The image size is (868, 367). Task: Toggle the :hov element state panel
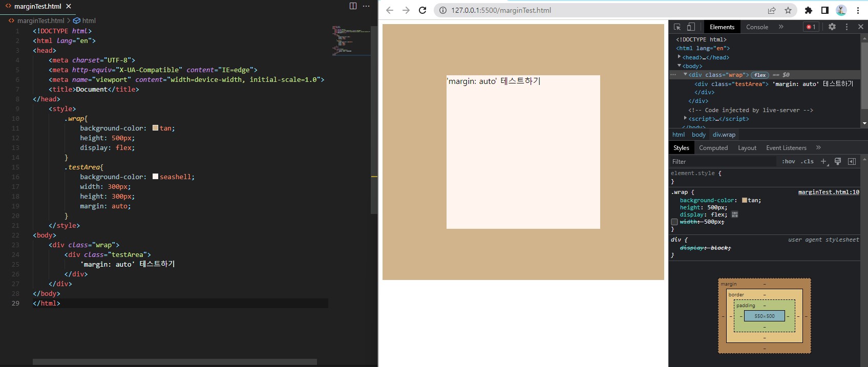[789, 162]
